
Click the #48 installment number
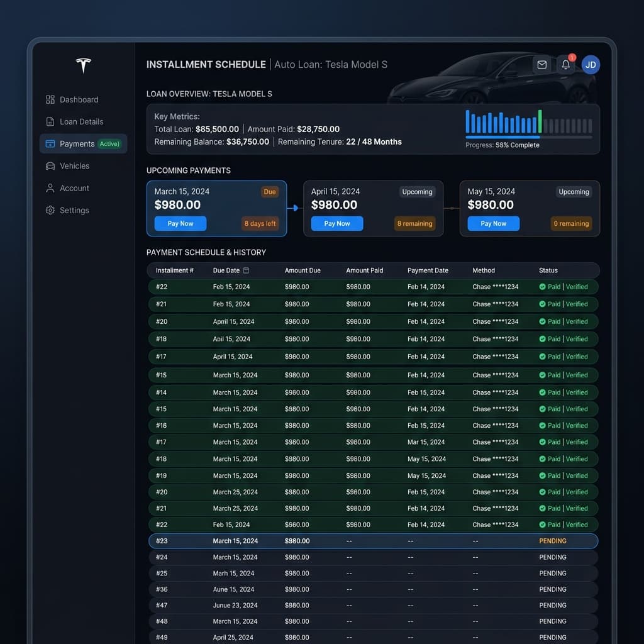[162, 621]
